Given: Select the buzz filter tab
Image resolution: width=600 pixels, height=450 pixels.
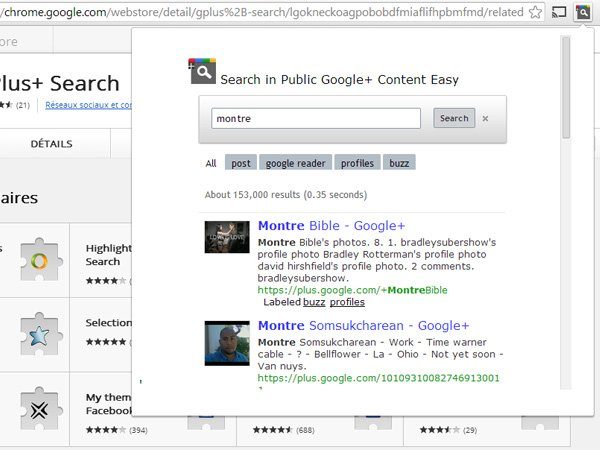Looking at the screenshot, I should pos(399,163).
